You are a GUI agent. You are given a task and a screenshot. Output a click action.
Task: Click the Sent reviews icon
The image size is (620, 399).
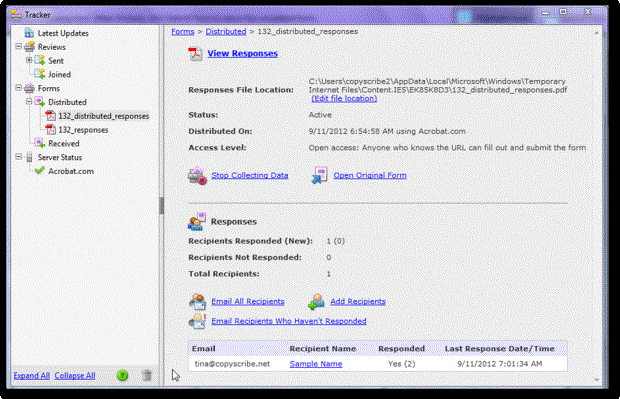pos(40,61)
